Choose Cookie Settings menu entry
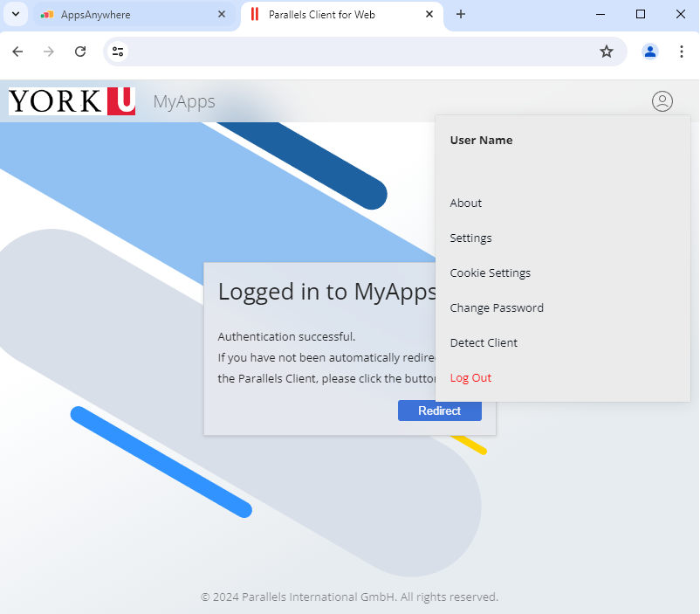 pyautogui.click(x=491, y=273)
